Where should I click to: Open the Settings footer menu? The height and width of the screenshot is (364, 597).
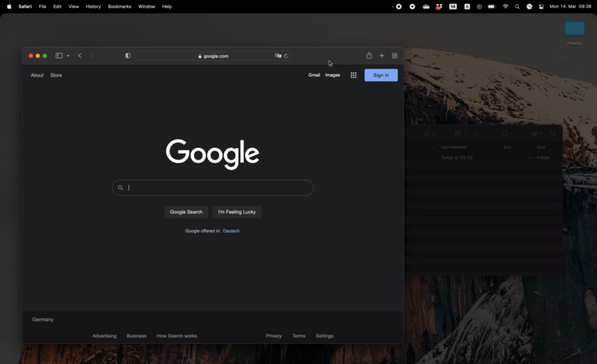(325, 336)
